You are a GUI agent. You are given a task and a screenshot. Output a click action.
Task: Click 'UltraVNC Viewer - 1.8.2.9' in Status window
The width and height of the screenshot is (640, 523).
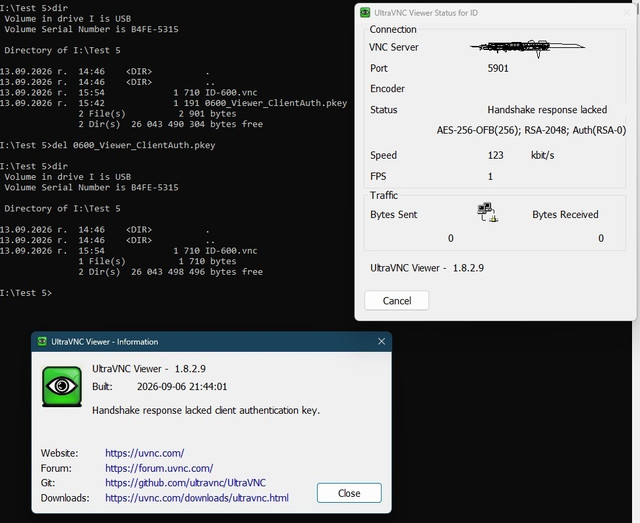427,268
